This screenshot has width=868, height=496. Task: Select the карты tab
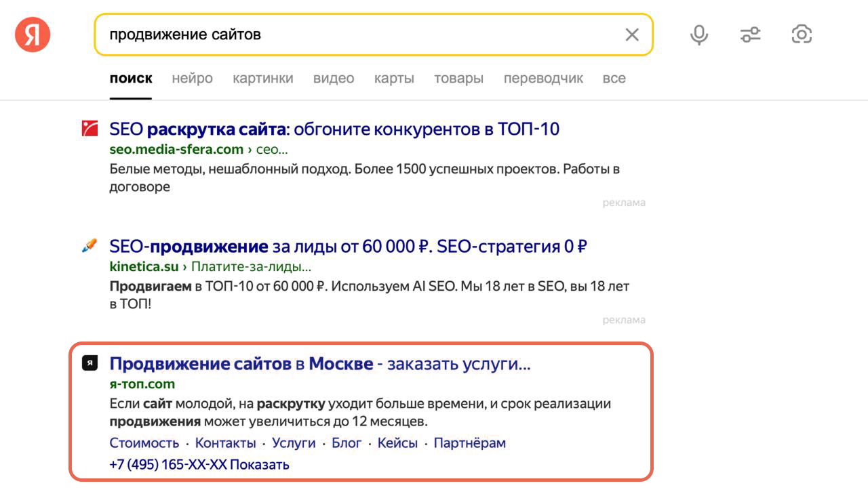(x=394, y=79)
